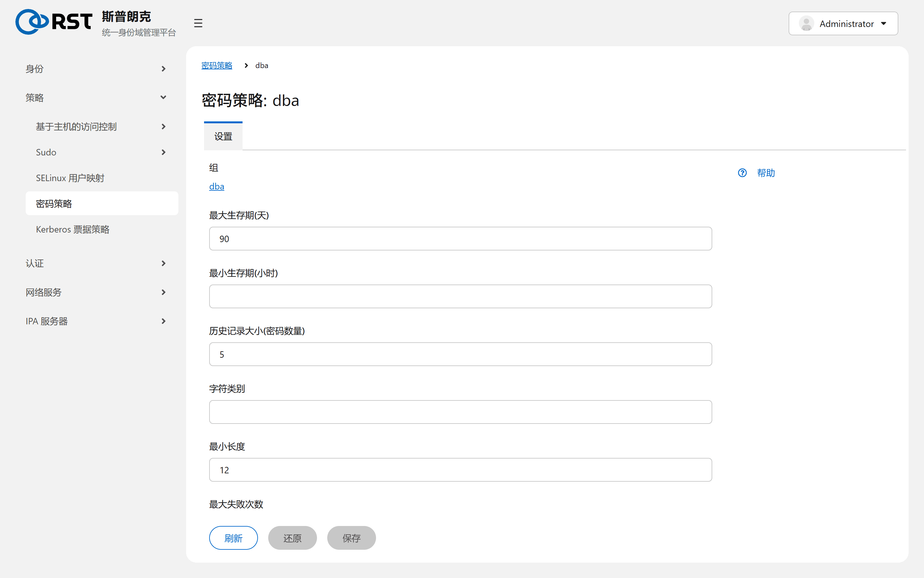Viewport: 924px width, 578px height.
Task: Focus the 历史记录大小 input field
Action: 460,354
